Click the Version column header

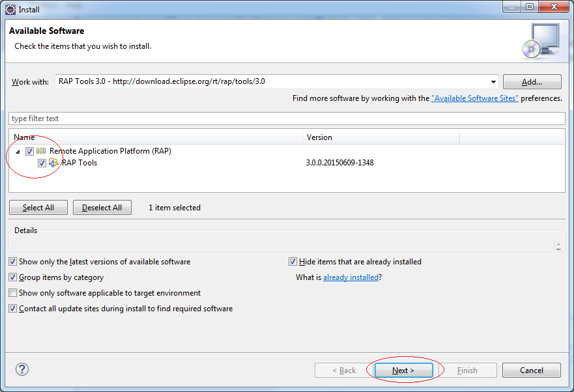point(381,137)
